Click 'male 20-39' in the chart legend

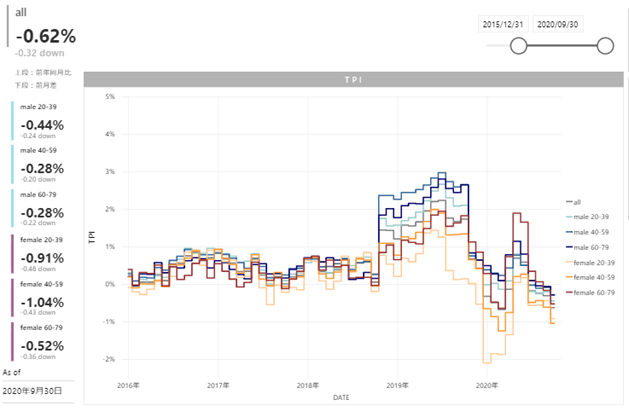(588, 216)
